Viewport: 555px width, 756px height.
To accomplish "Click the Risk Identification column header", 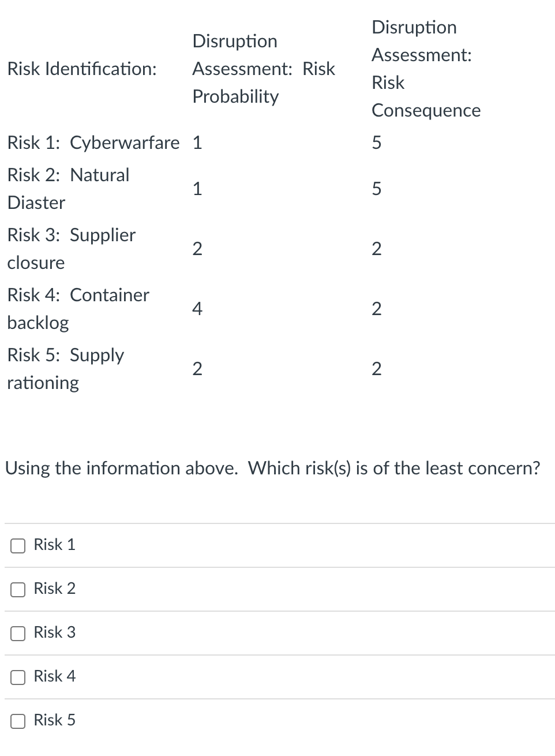I will 81,69.
